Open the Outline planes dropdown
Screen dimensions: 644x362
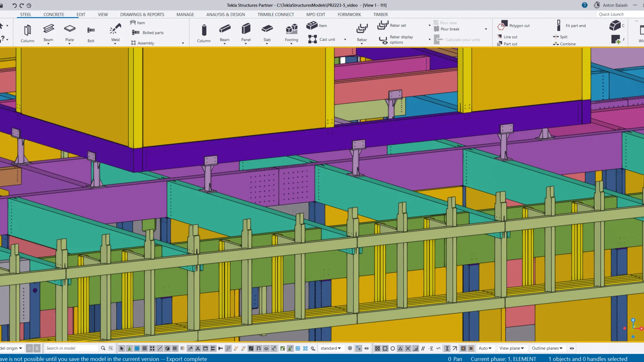[x=547, y=348]
